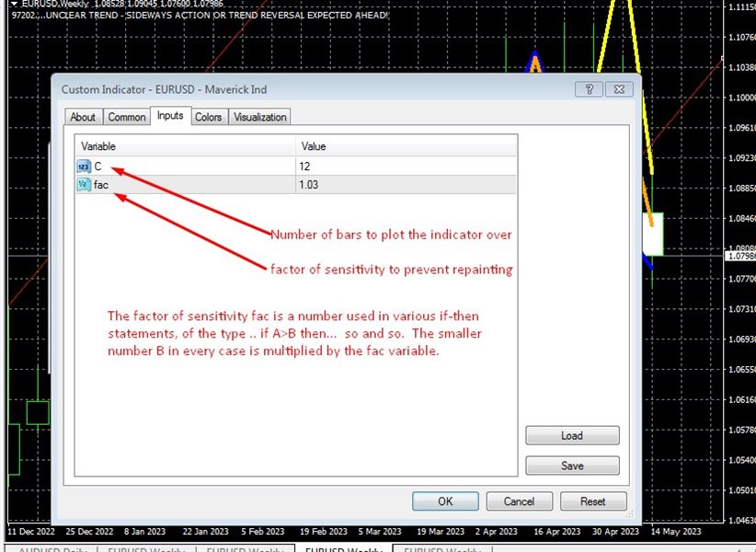
Task: Click the double type icon beside fac
Action: [84, 185]
